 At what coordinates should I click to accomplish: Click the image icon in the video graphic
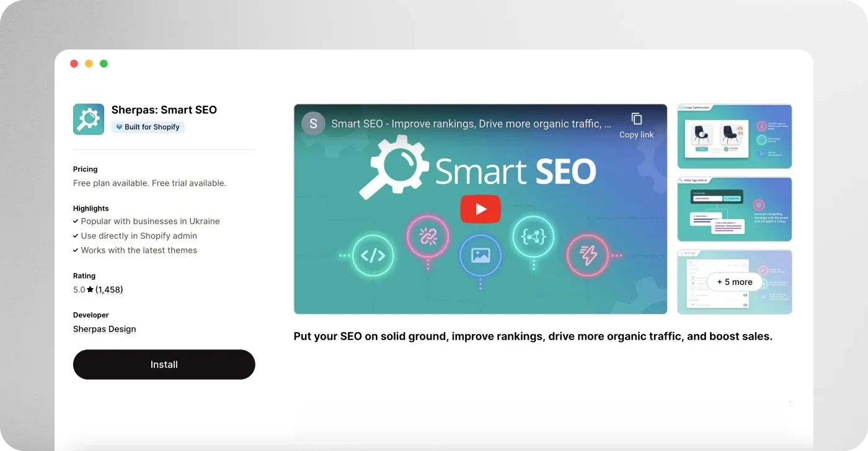click(480, 255)
